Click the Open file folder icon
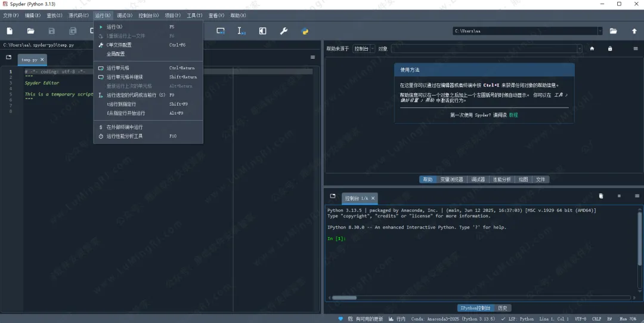The height and width of the screenshot is (323, 644). pyautogui.click(x=30, y=31)
